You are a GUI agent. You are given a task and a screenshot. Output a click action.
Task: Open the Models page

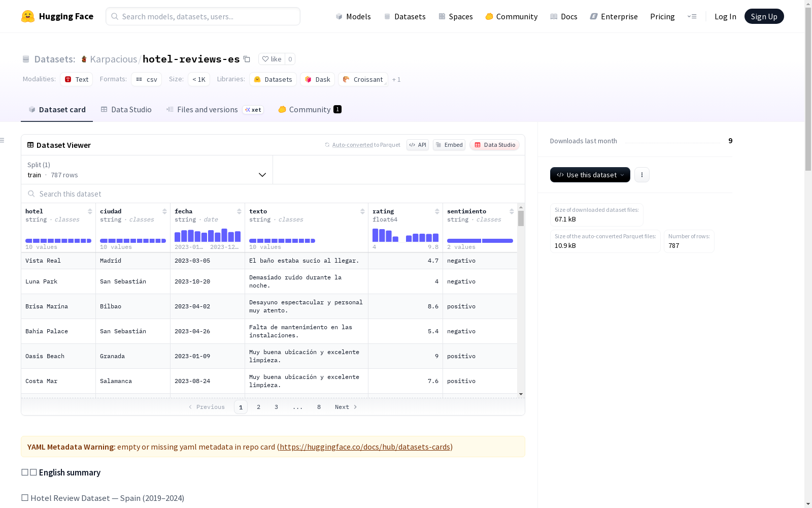[353, 16]
